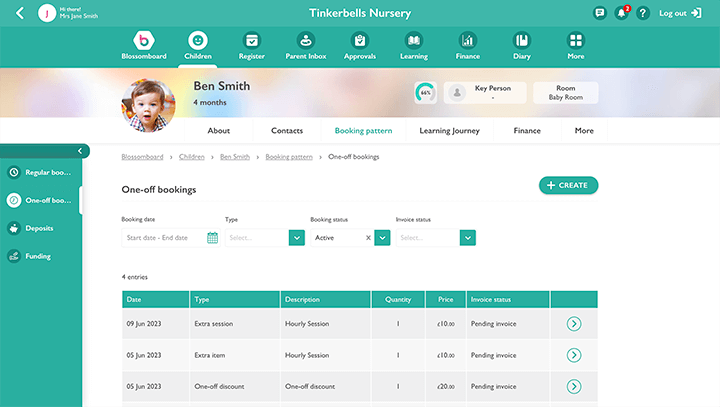Click Ben Smith's profile photo

click(148, 106)
